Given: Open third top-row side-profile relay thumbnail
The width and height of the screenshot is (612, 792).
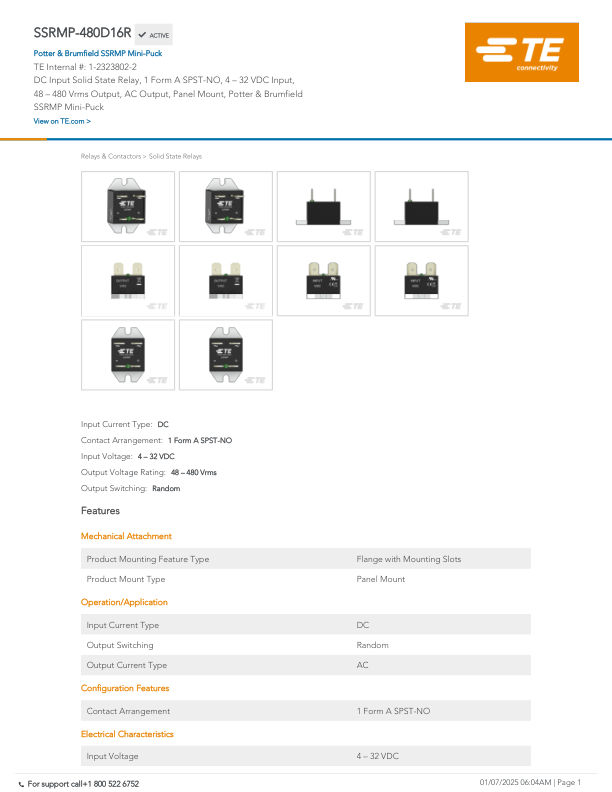Looking at the screenshot, I should (x=324, y=206).
